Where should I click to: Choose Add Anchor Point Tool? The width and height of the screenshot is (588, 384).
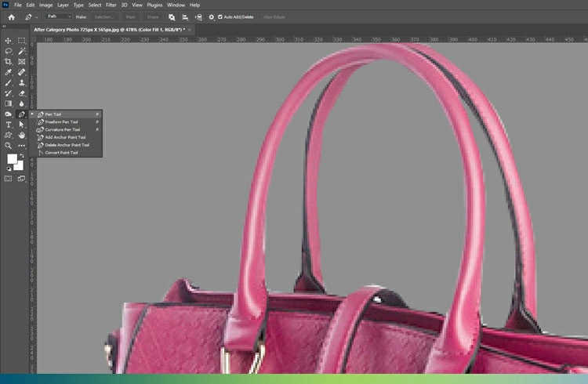click(66, 137)
